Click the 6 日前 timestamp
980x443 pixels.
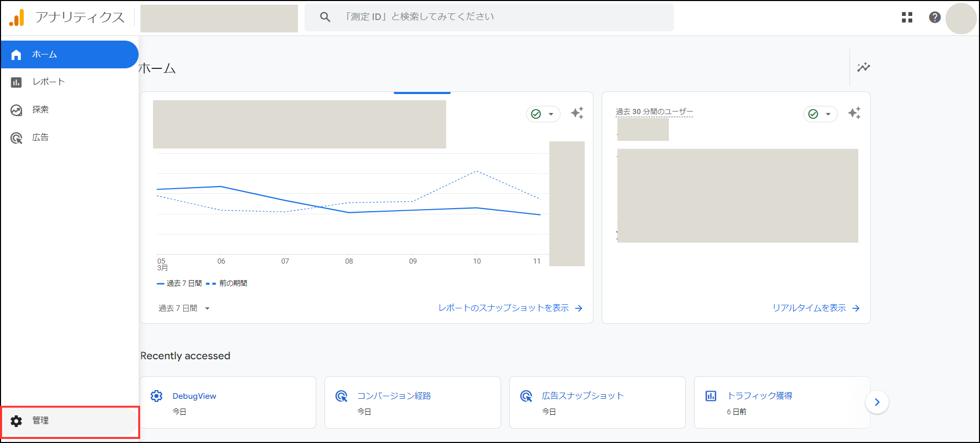(x=737, y=412)
